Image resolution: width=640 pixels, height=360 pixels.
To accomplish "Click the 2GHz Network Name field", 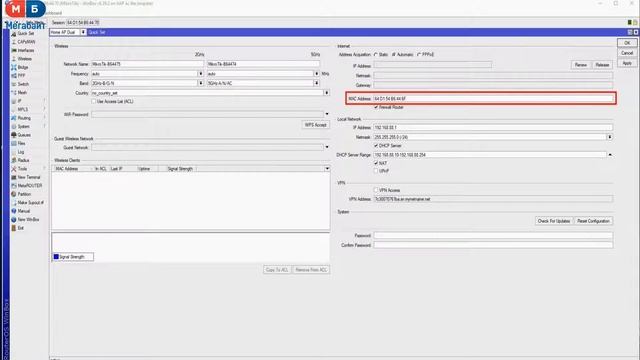I will pos(147,64).
